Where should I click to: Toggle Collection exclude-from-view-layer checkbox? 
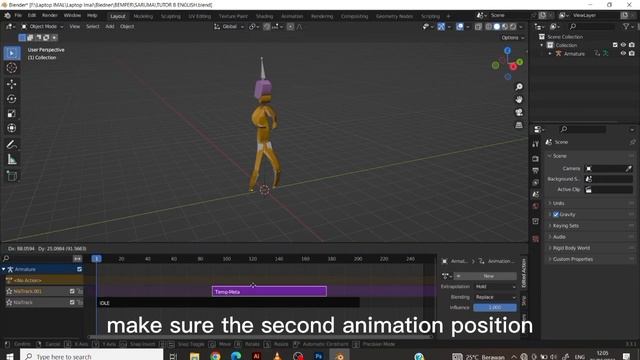tap(615, 45)
